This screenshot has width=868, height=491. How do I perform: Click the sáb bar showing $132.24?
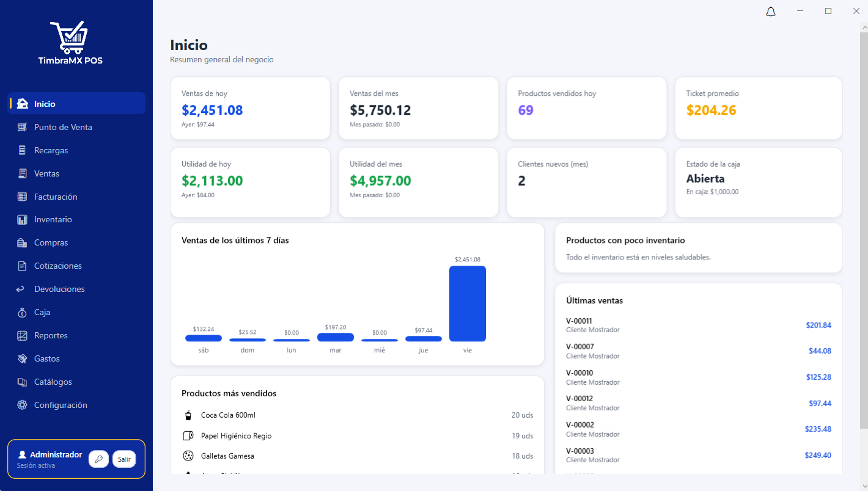click(204, 338)
